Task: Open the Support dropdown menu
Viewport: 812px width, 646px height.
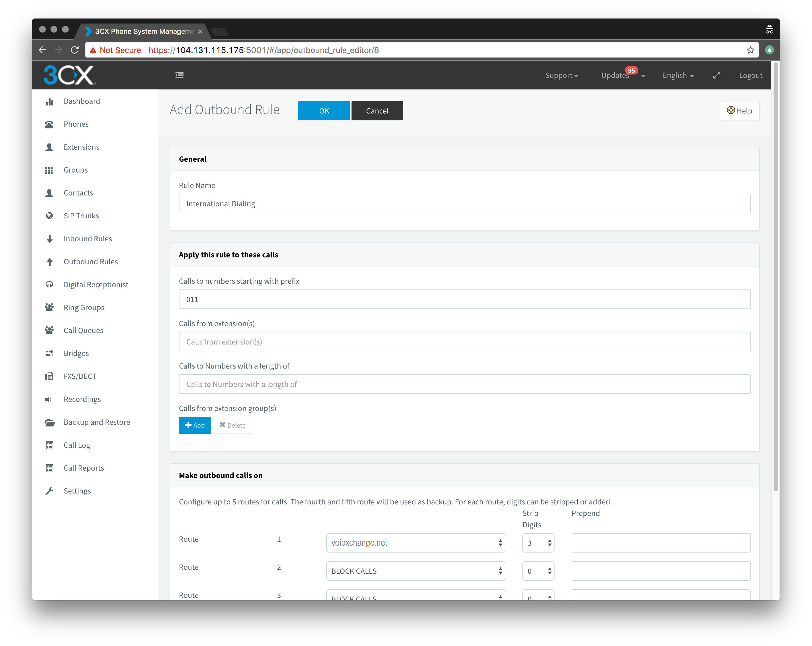Action: 561,75
